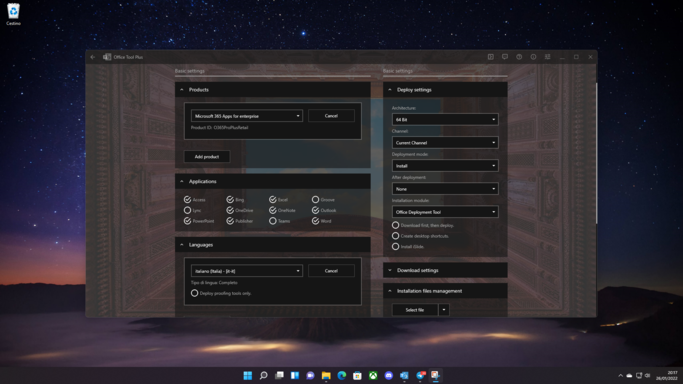Uncheck the Excel application
Image resolution: width=683 pixels, height=384 pixels.
(273, 199)
